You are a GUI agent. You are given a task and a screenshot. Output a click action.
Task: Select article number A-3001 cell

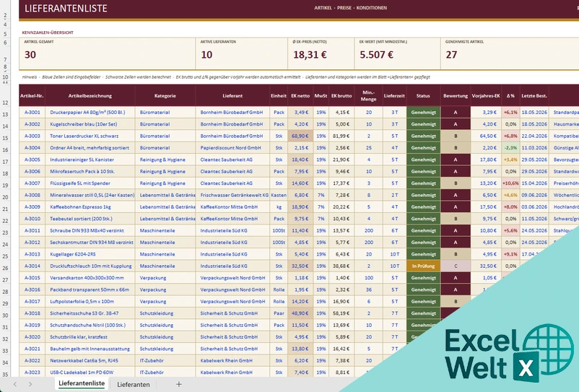(32, 112)
